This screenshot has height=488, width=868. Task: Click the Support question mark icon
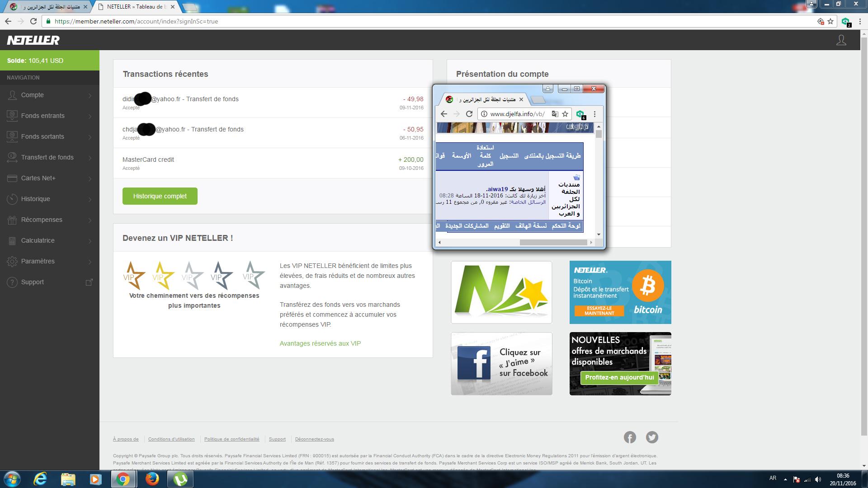12,282
